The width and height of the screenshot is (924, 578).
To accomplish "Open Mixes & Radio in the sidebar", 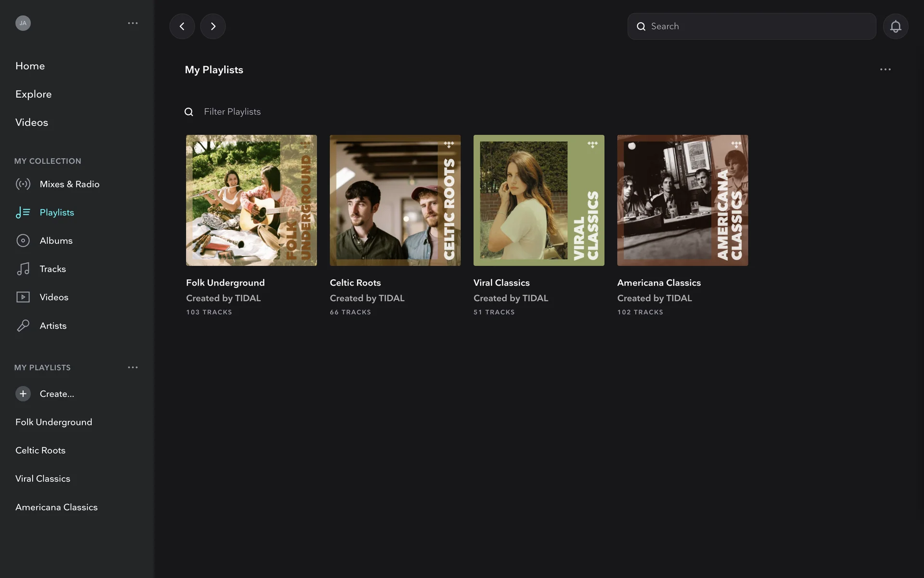I will [x=69, y=184].
